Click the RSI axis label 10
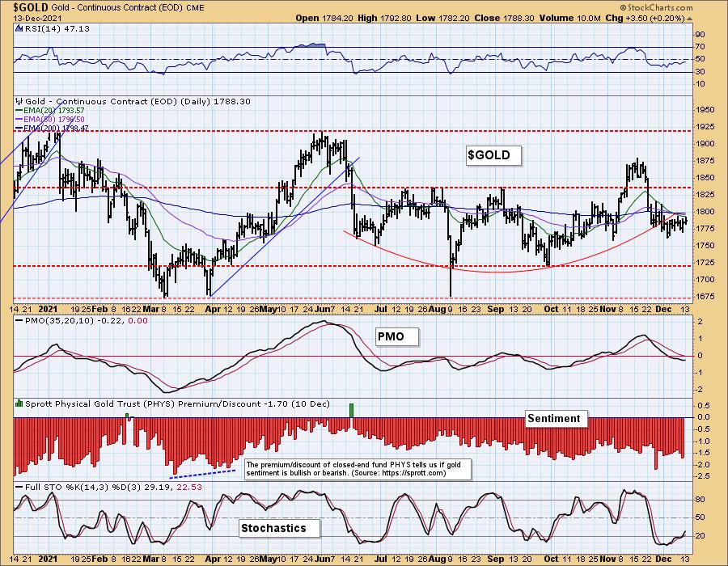The image size is (728, 566). pos(700,84)
